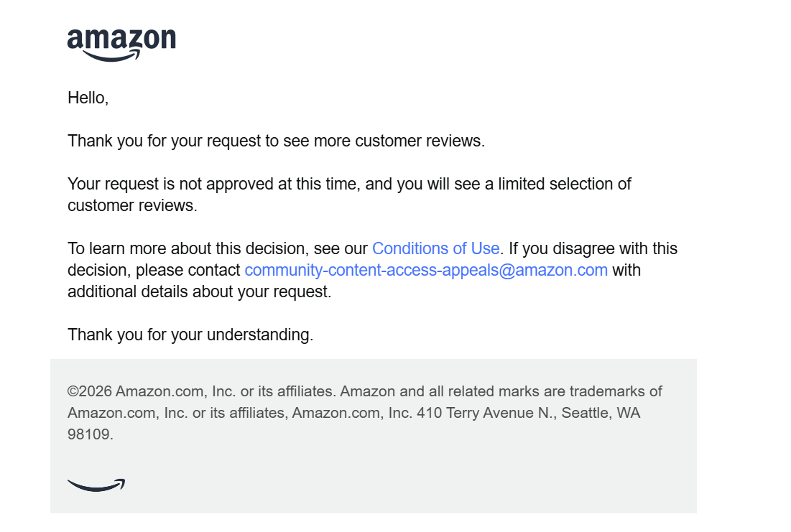This screenshot has height=532, width=791.
Task: Click "Thank you for your understanding." line
Action: 190,335
